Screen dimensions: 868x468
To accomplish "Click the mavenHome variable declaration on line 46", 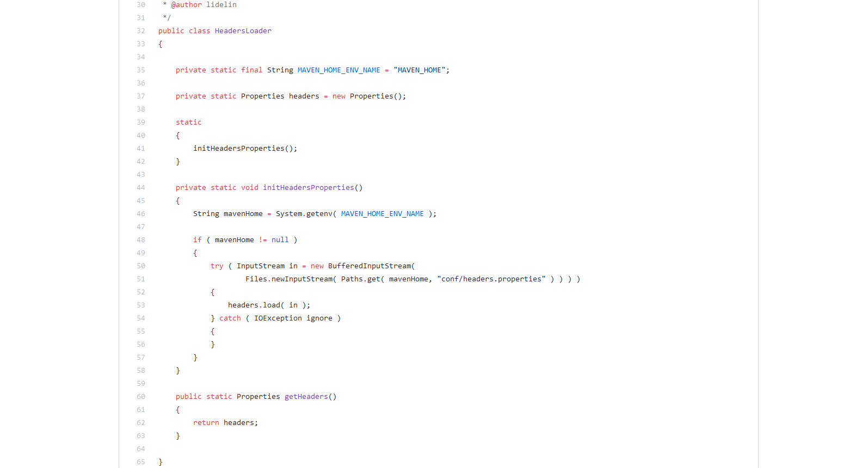I will pyautogui.click(x=243, y=214).
